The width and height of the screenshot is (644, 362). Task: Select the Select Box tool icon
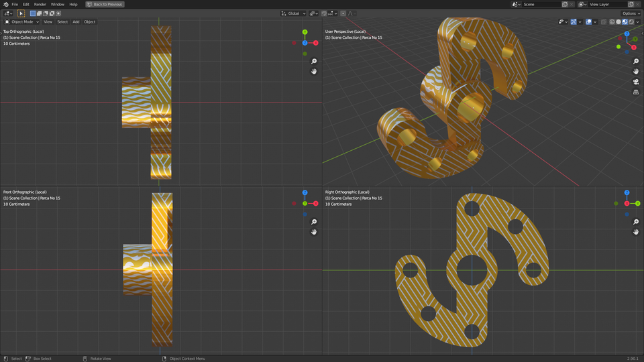pos(21,13)
